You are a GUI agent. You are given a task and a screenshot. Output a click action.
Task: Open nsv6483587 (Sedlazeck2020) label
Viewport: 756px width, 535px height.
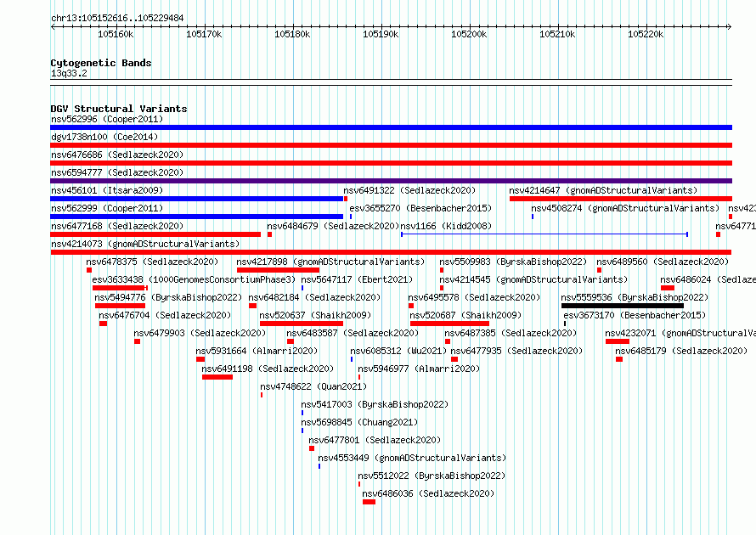coord(353,333)
